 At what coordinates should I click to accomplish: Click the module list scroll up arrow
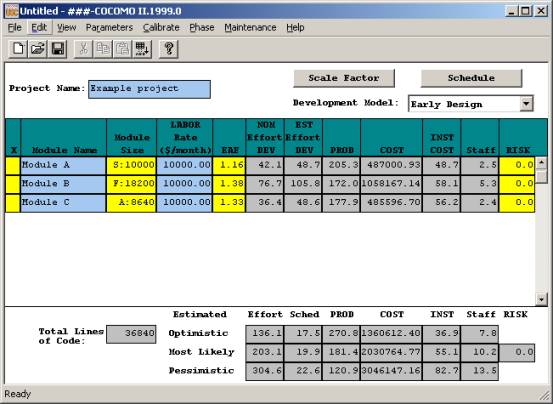(x=541, y=163)
